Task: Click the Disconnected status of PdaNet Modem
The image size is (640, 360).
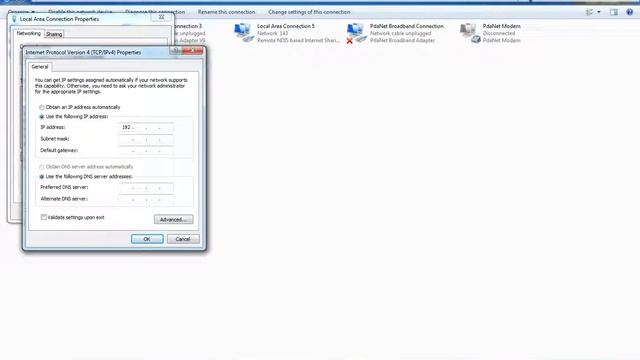Action: tap(499, 33)
